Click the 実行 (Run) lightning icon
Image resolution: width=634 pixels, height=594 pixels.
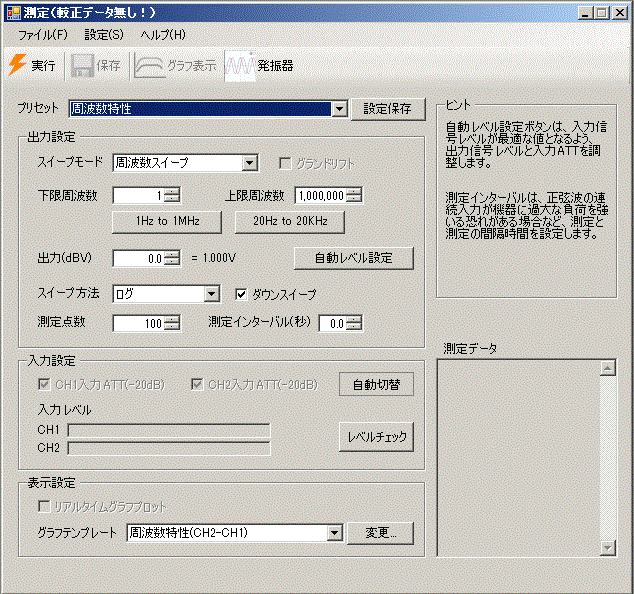click(17, 65)
